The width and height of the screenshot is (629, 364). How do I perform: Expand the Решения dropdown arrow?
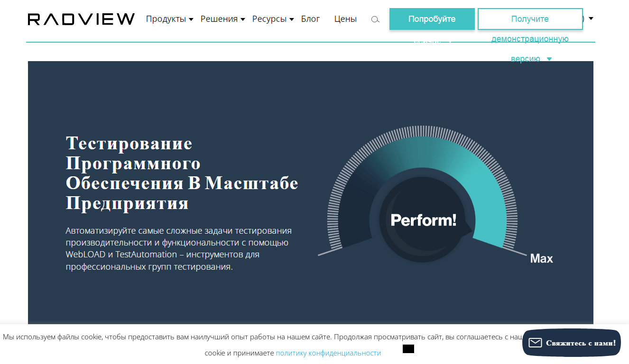point(243,19)
